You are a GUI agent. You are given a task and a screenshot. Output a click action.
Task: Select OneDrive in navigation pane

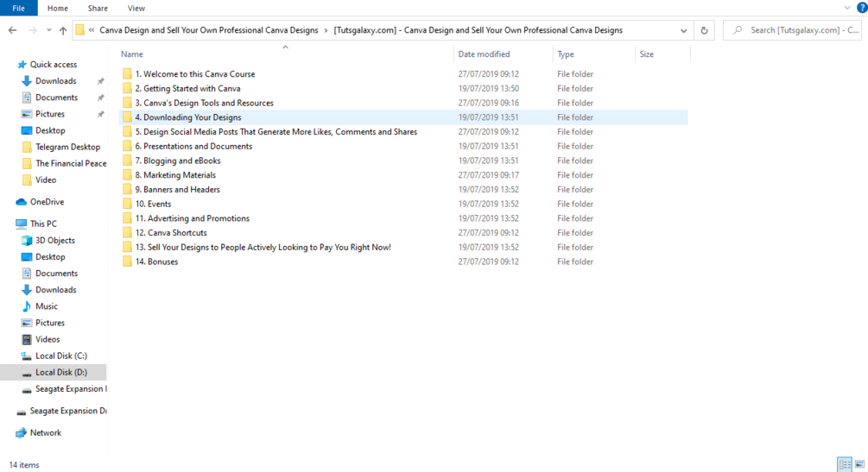(x=47, y=202)
